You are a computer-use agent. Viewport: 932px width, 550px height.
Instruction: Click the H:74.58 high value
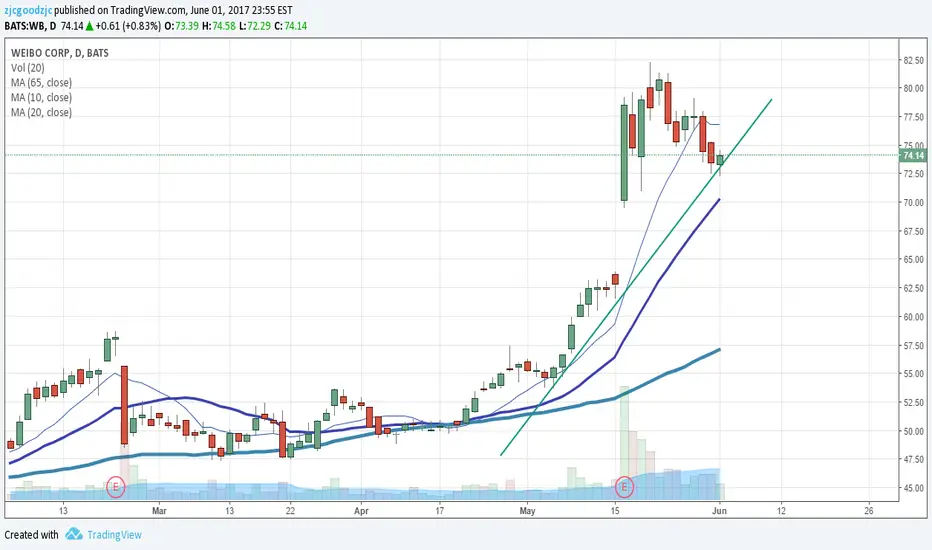click(x=219, y=26)
